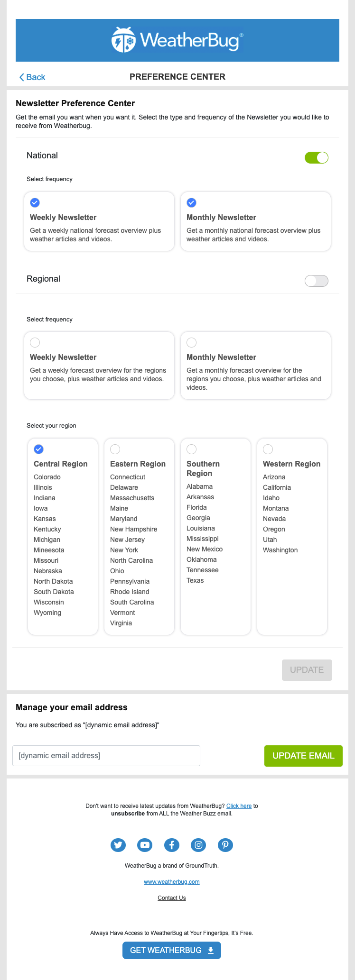Deselect the Central Region checkbox
The width and height of the screenshot is (355, 980).
tap(39, 449)
